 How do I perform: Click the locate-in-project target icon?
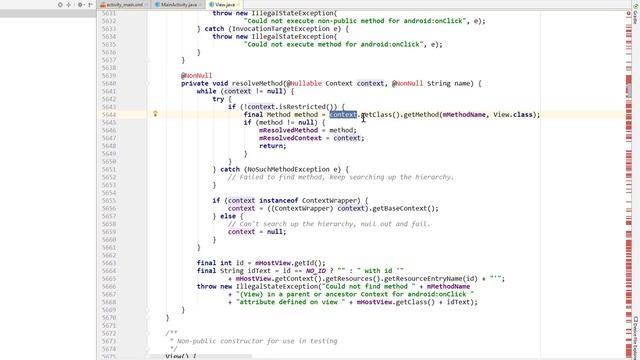pos(60,5)
